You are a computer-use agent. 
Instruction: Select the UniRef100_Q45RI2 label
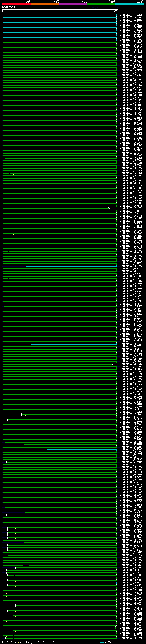(x=131, y=334)
